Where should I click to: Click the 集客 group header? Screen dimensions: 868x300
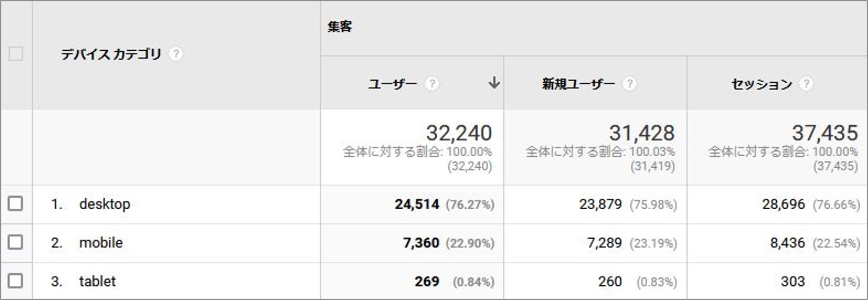(x=340, y=27)
